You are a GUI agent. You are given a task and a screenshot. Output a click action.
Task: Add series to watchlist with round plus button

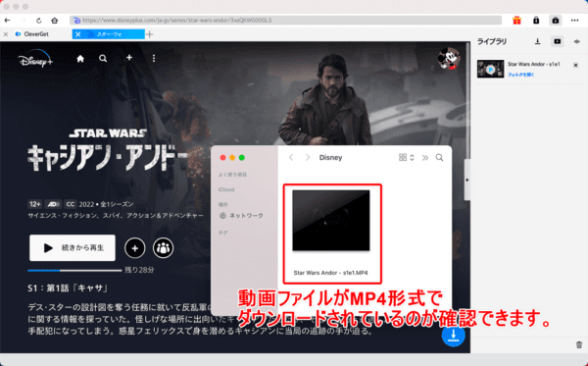point(134,248)
